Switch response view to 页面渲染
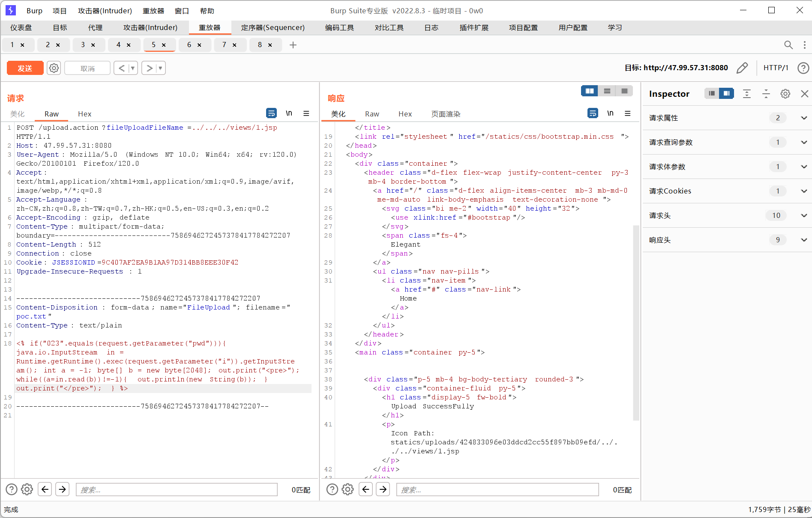This screenshot has height=518, width=812. click(x=446, y=114)
